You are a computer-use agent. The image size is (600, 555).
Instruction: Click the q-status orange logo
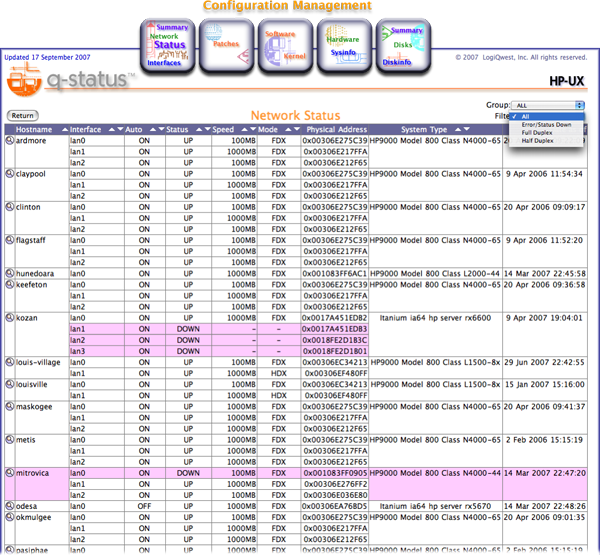tap(24, 80)
